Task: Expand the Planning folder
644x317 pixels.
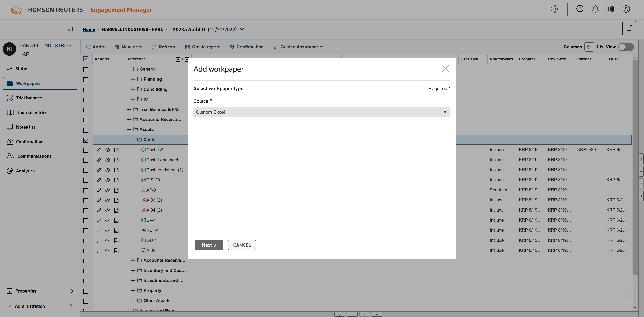Action: (x=133, y=79)
